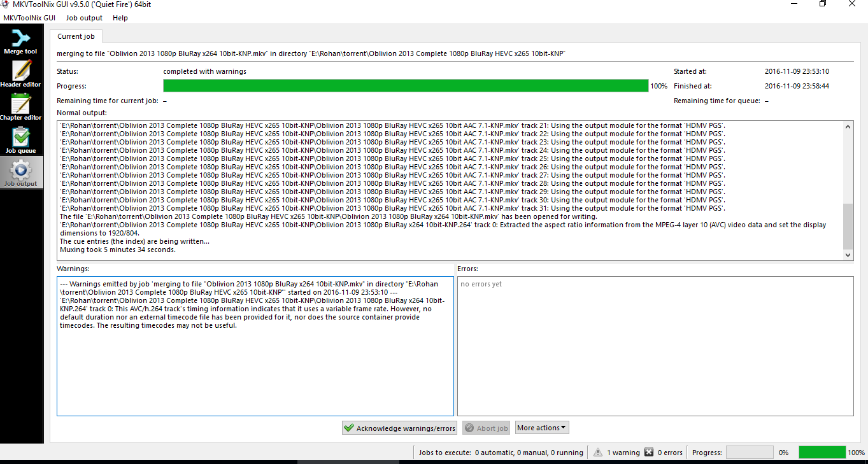This screenshot has width=868, height=464.
Task: Click the Normal output scrollbar thumb
Action: click(848, 227)
